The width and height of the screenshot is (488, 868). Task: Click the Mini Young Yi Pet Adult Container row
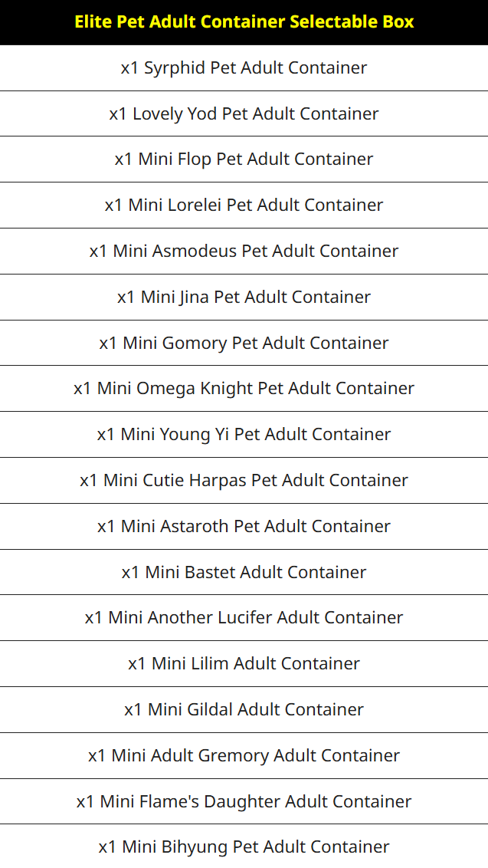(244, 435)
